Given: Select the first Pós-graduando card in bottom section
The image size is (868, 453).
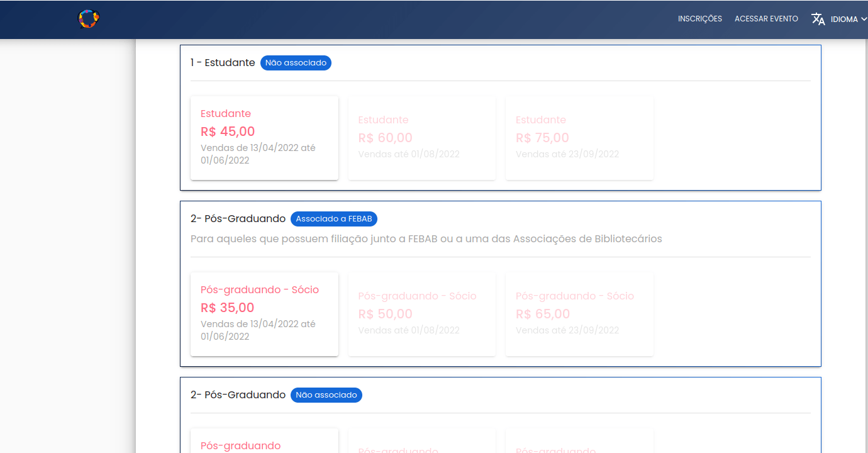Looking at the screenshot, I should pos(264,444).
